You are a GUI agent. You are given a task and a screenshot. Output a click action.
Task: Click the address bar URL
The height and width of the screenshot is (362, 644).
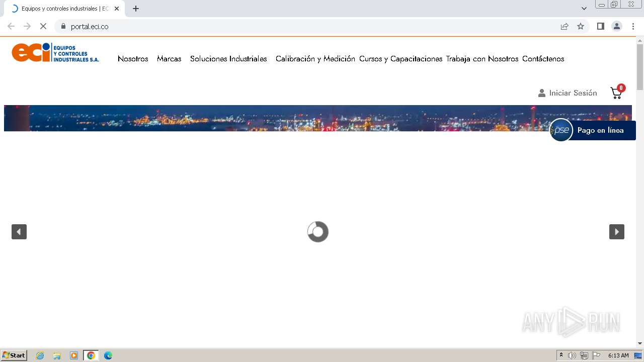coord(90,26)
